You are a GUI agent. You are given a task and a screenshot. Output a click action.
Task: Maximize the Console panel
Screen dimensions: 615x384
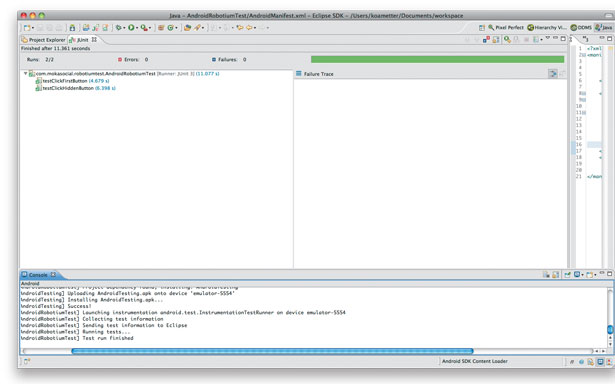coord(610,274)
